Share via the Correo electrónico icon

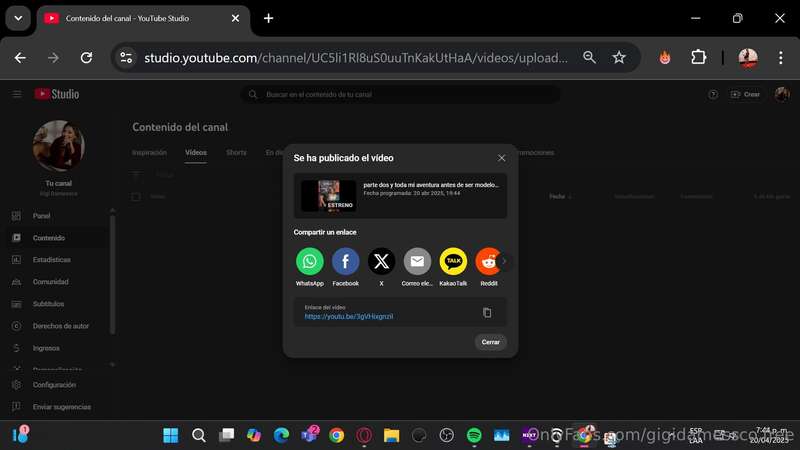click(x=417, y=261)
